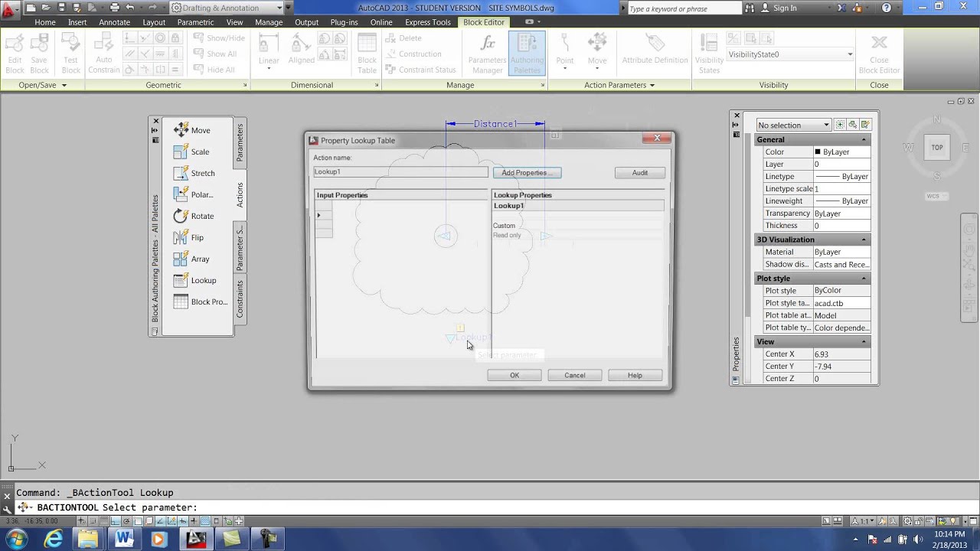Viewport: 980px width, 551px height.
Task: Switch to the Parameters palette tab
Action: 240,142
